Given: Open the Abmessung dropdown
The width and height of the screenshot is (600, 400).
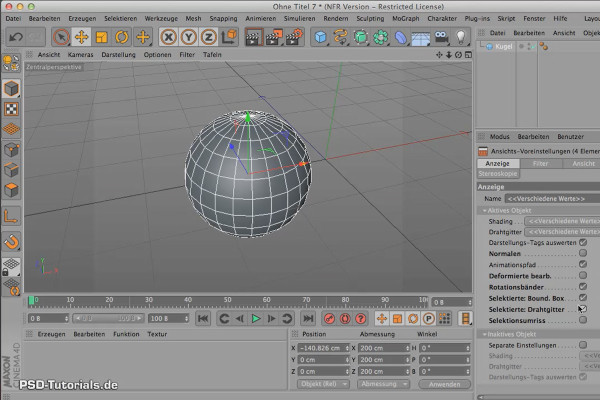Looking at the screenshot, I should (383, 384).
